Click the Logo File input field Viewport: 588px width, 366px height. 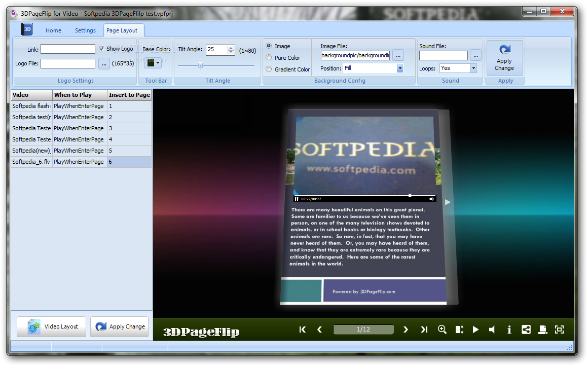coord(68,64)
